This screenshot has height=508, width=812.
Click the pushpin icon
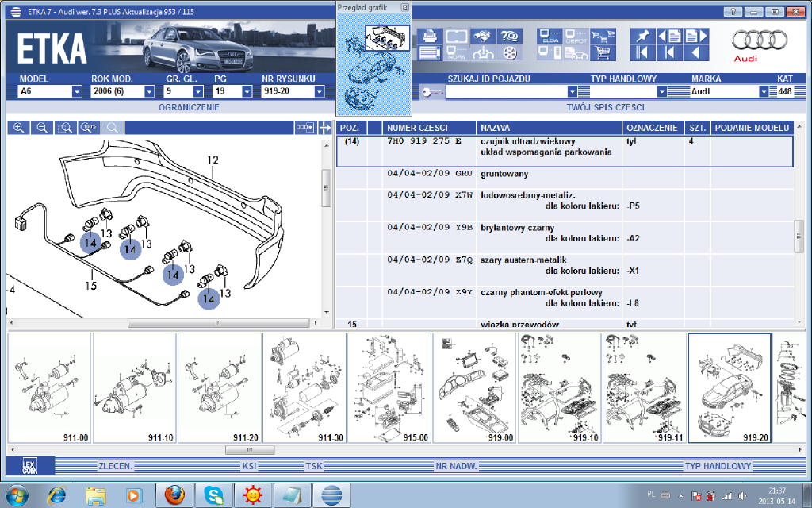point(642,37)
